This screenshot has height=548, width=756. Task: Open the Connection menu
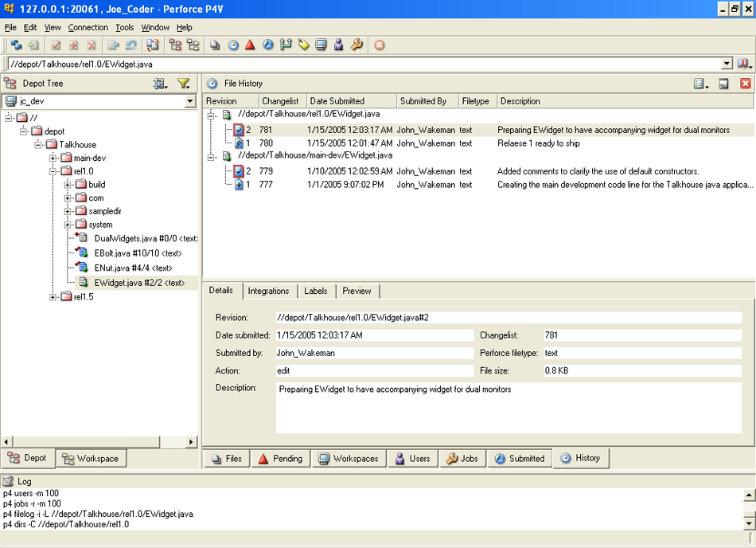88,27
